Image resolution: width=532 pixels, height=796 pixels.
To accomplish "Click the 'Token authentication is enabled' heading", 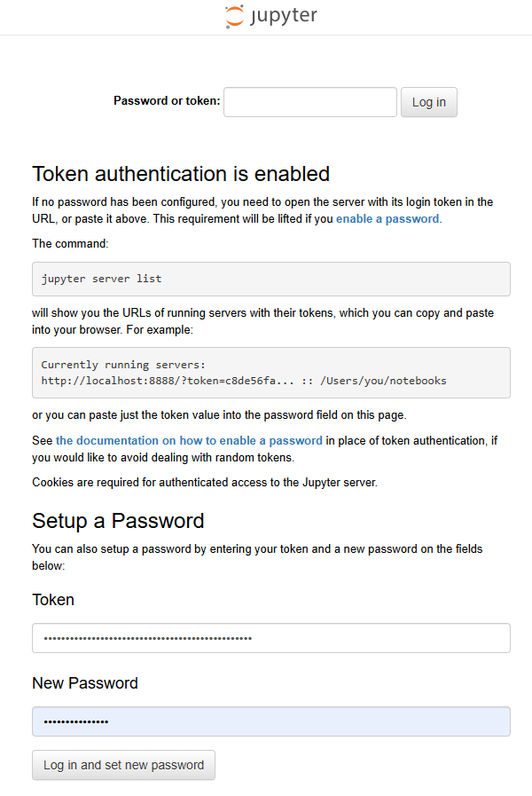I will 181,174.
